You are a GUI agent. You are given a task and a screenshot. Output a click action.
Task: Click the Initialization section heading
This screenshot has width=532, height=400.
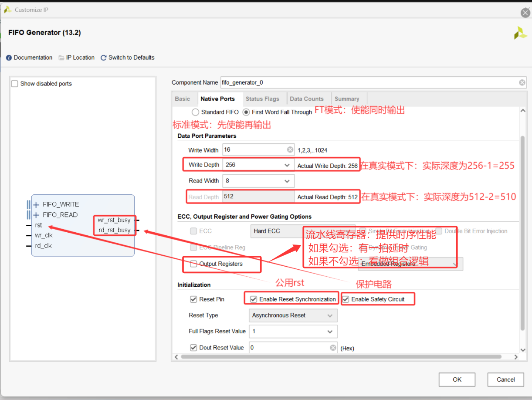coord(194,285)
